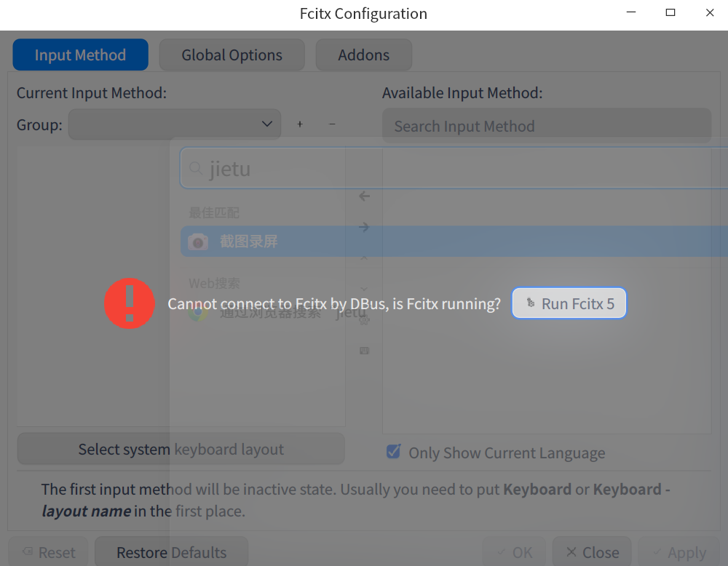Click the right arrow between the lists
Viewport: 728px width, 566px height.
click(x=365, y=228)
